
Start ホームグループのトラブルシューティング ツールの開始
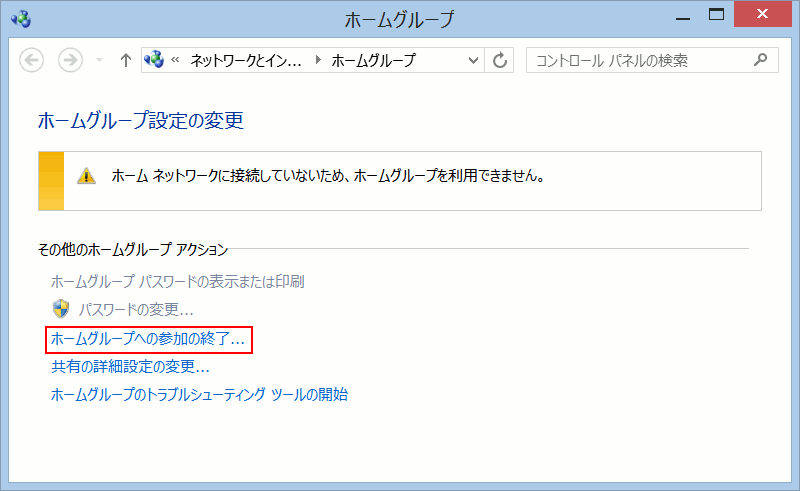(x=199, y=394)
